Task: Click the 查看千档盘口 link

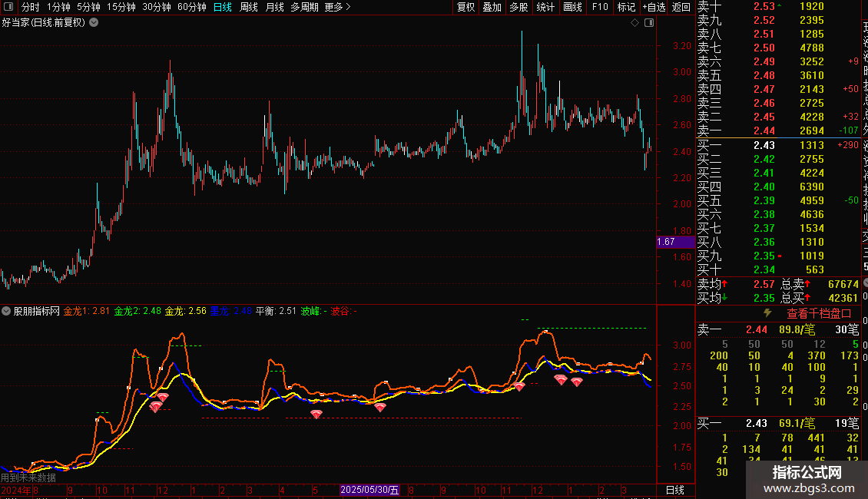Action: pyautogui.click(x=819, y=314)
